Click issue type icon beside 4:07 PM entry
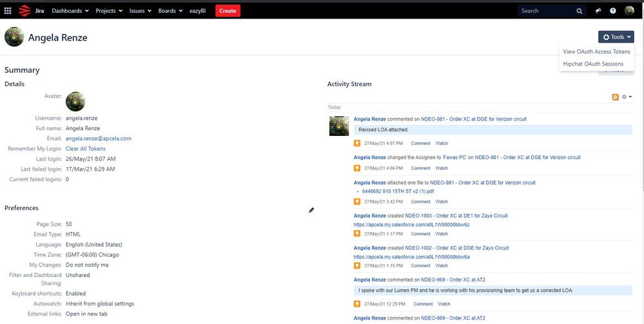 click(x=357, y=143)
